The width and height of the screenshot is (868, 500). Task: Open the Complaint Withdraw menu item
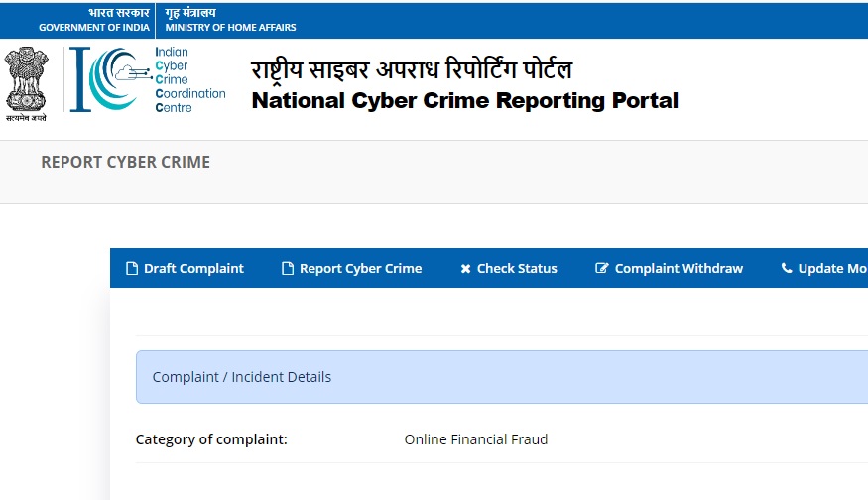(679, 269)
